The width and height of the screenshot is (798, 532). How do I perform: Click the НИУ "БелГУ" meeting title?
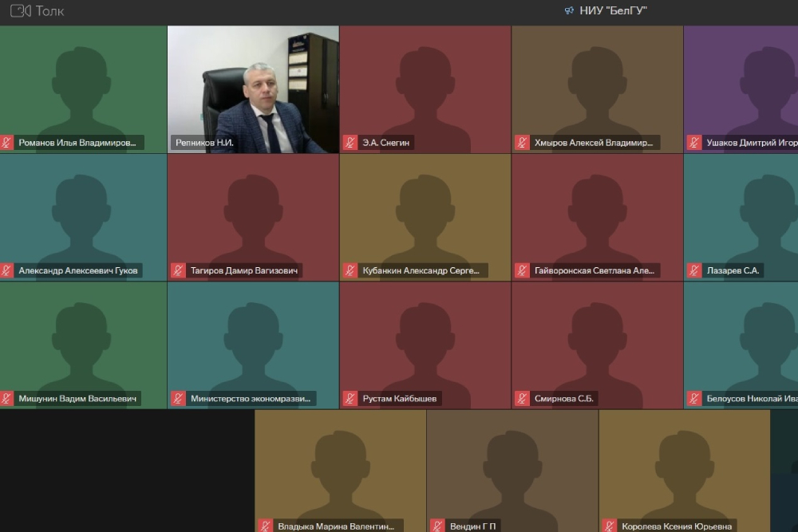[612, 11]
